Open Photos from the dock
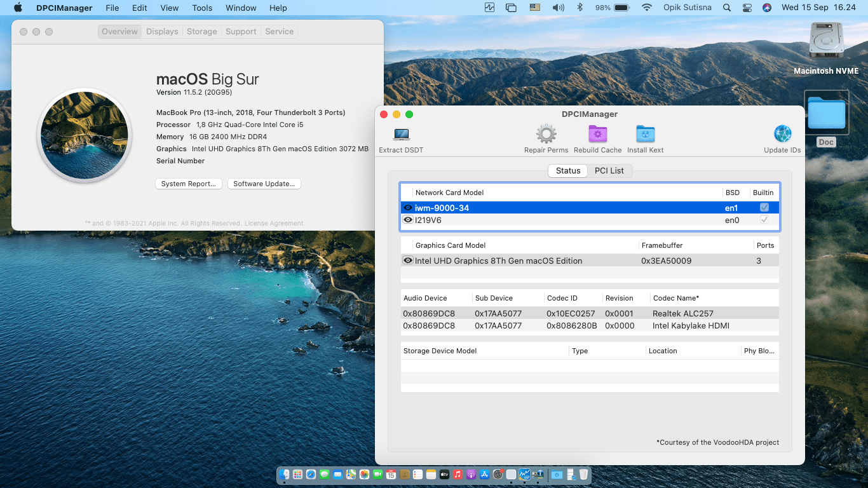The image size is (868, 488). click(364, 474)
